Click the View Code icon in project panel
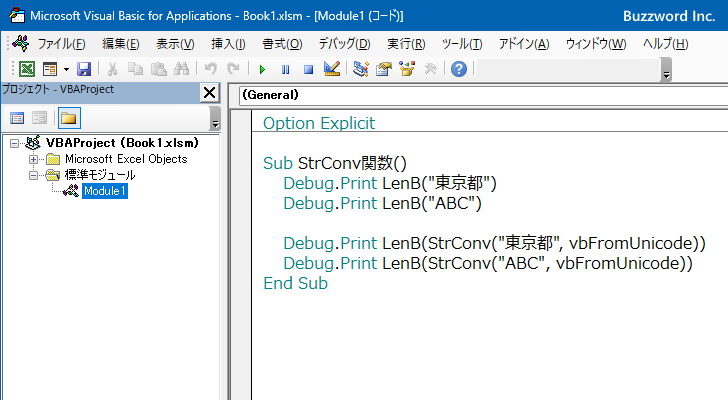The image size is (728, 400). 17,118
